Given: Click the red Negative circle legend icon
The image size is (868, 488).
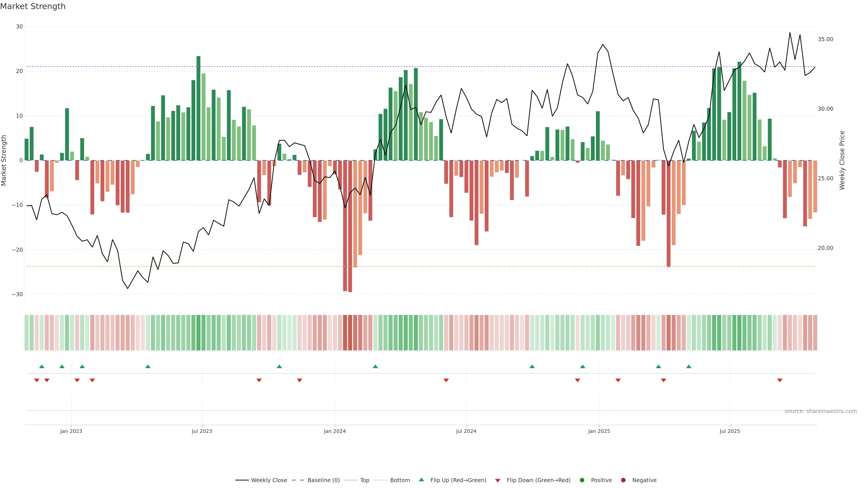Looking at the screenshot, I should click(623, 480).
